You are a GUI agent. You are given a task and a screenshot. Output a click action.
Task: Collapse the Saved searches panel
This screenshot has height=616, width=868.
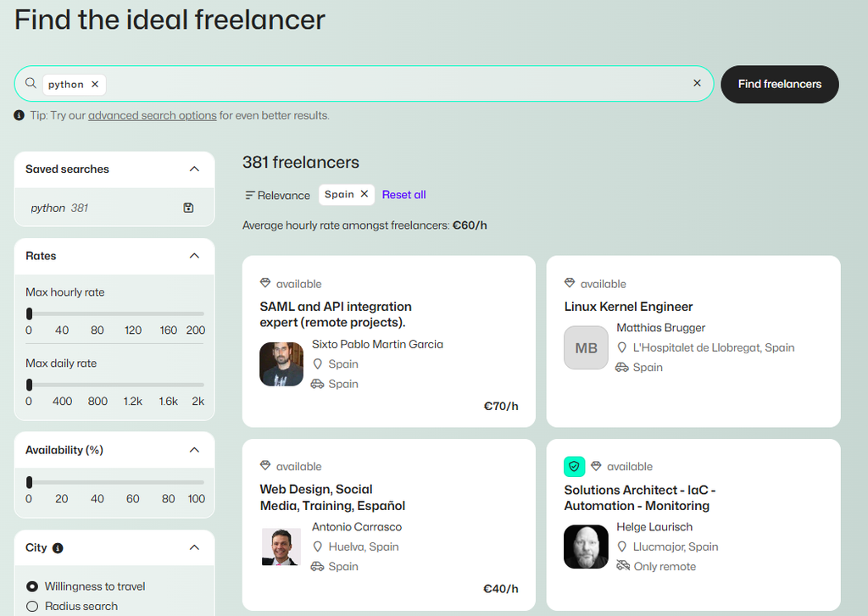click(x=194, y=169)
